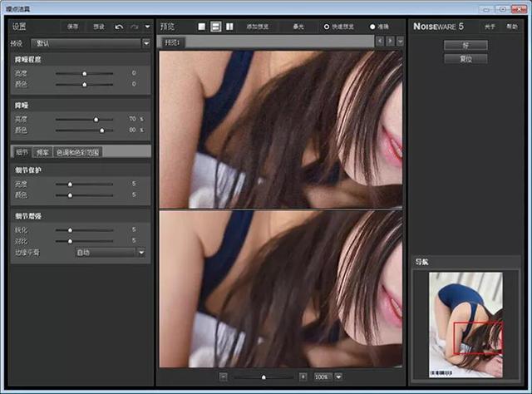Viewport: 532px width, 394px height.
Task: Select single preview view icon
Action: tap(202, 27)
